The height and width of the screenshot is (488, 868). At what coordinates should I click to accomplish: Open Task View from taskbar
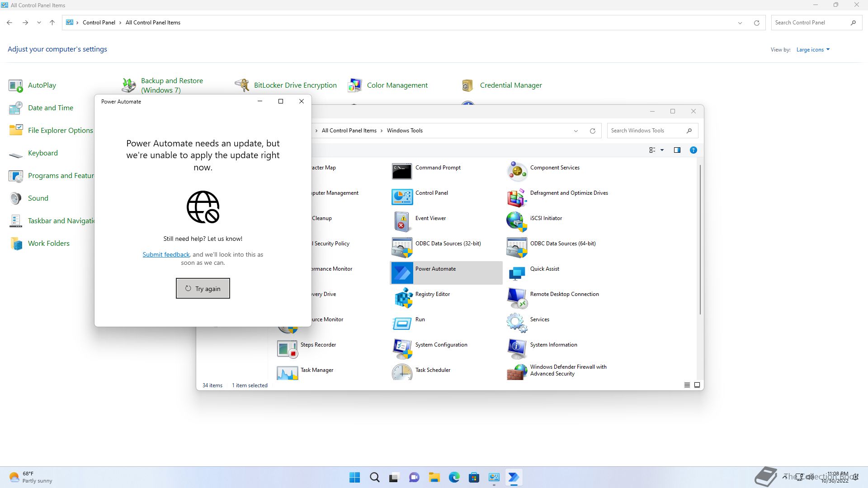395,478
